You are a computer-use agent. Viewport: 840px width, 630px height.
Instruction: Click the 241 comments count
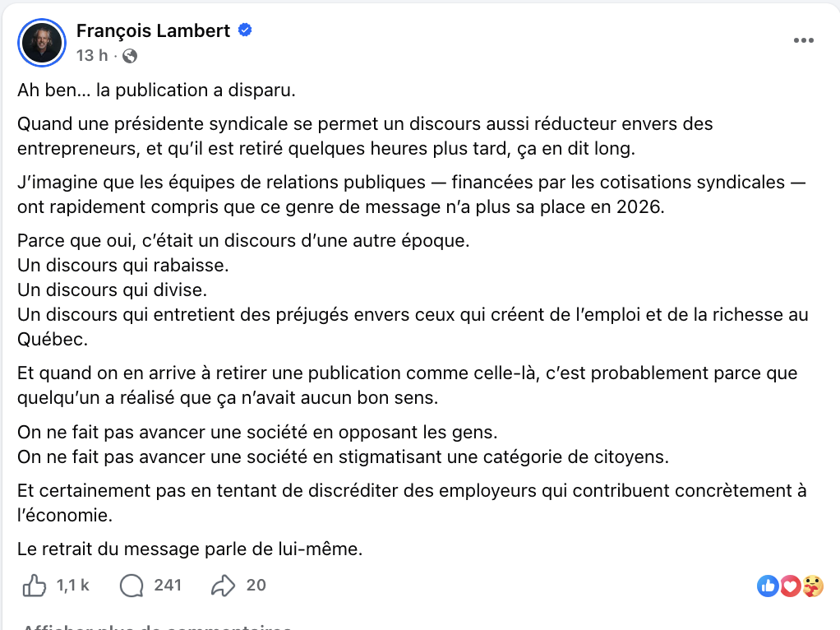[x=168, y=586]
